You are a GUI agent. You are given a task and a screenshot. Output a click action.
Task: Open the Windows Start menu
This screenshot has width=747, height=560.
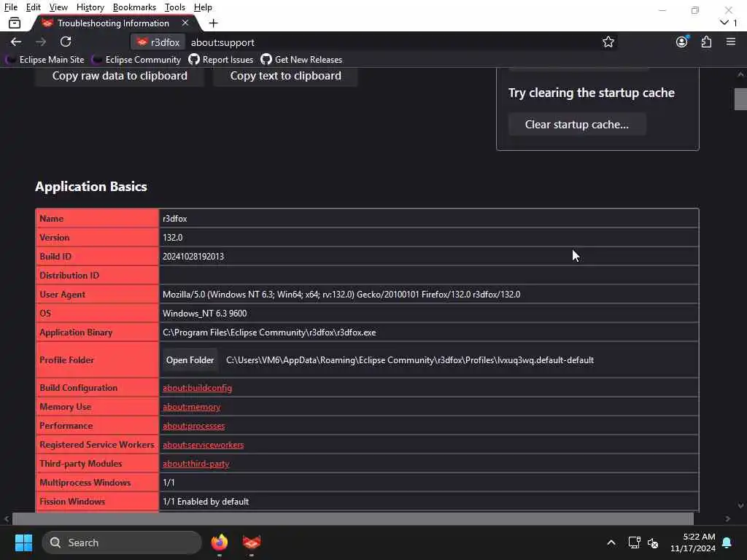pos(23,542)
